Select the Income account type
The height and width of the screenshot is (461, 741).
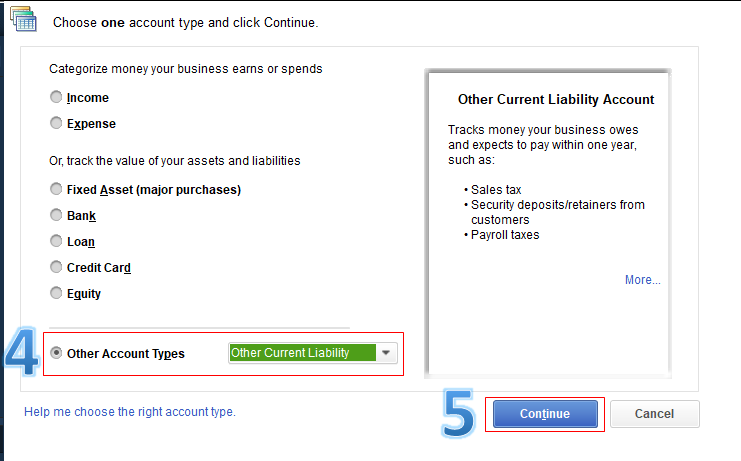56,98
